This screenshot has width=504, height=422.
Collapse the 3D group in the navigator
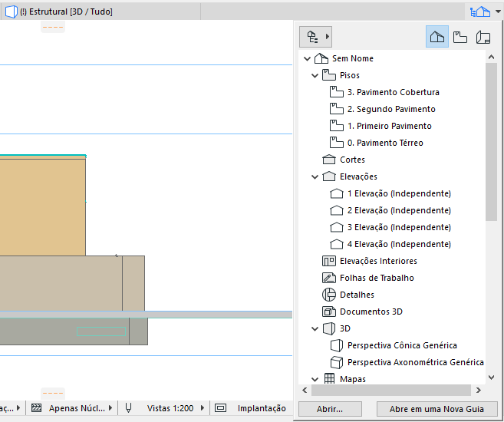tap(315, 329)
